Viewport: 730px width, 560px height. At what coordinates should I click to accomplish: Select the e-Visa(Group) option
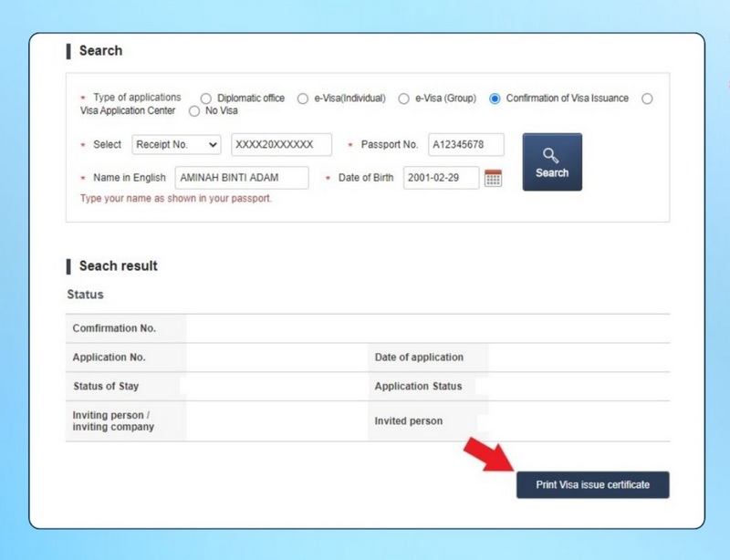(x=402, y=99)
